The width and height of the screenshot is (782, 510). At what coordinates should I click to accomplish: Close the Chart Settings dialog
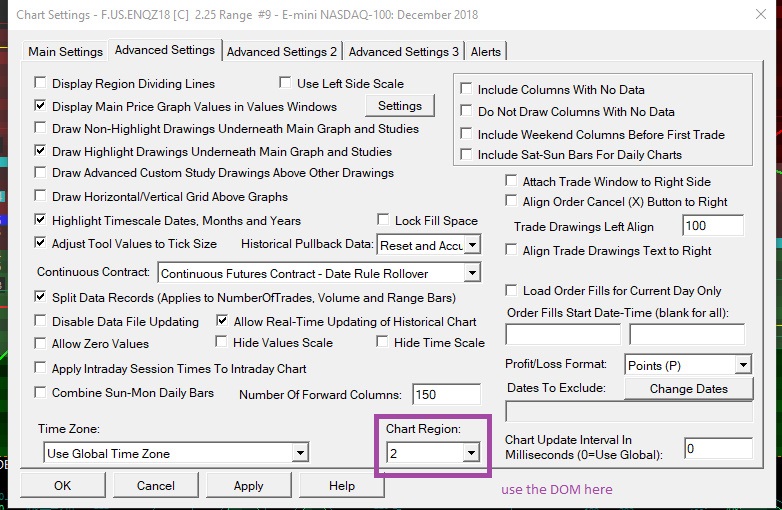(761, 14)
